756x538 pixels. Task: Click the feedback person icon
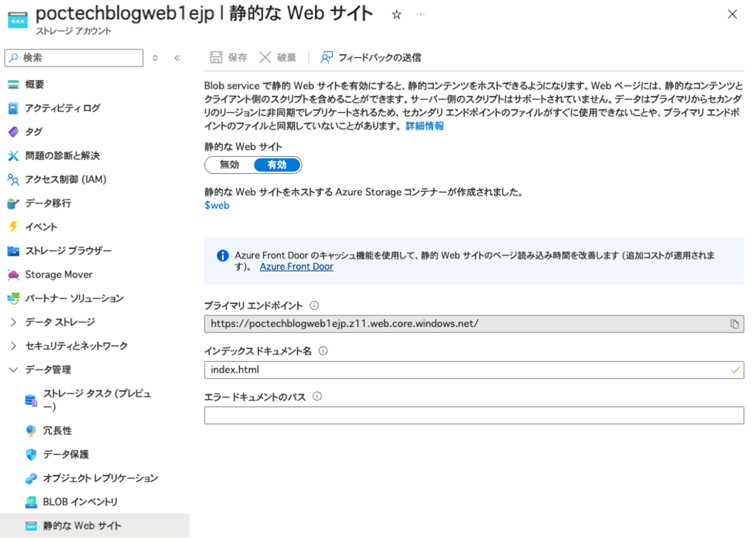point(326,57)
